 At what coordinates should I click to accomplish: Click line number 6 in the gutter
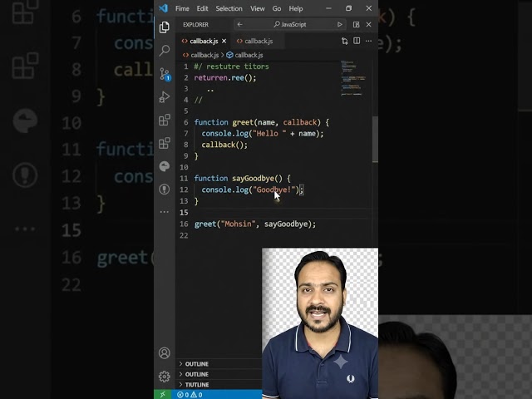point(185,122)
